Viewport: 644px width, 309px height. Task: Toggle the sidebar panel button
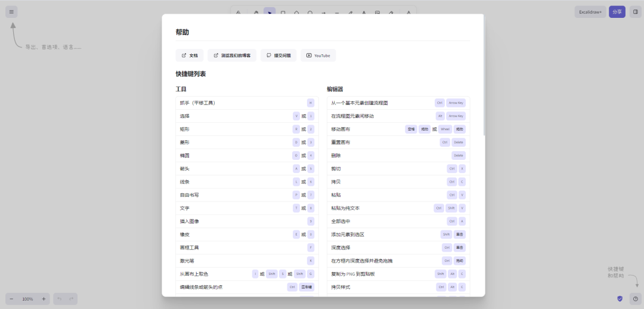click(x=635, y=12)
